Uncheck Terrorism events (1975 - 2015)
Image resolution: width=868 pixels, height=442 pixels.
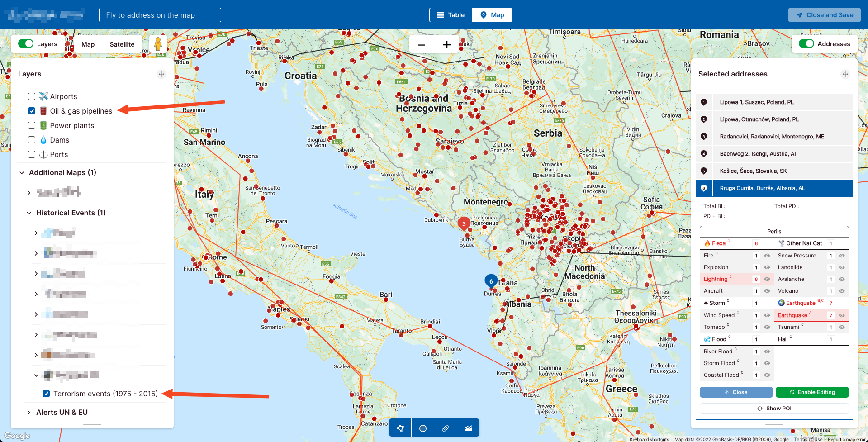46,393
